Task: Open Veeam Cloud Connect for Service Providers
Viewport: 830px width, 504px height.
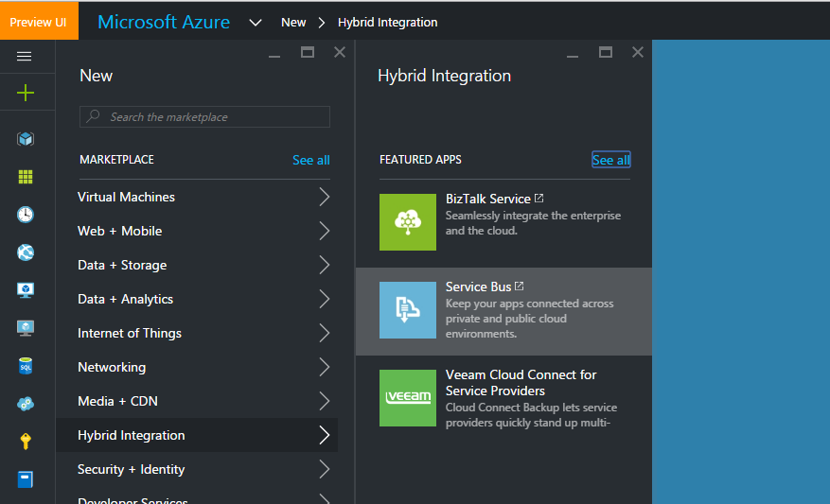Action: point(521,382)
